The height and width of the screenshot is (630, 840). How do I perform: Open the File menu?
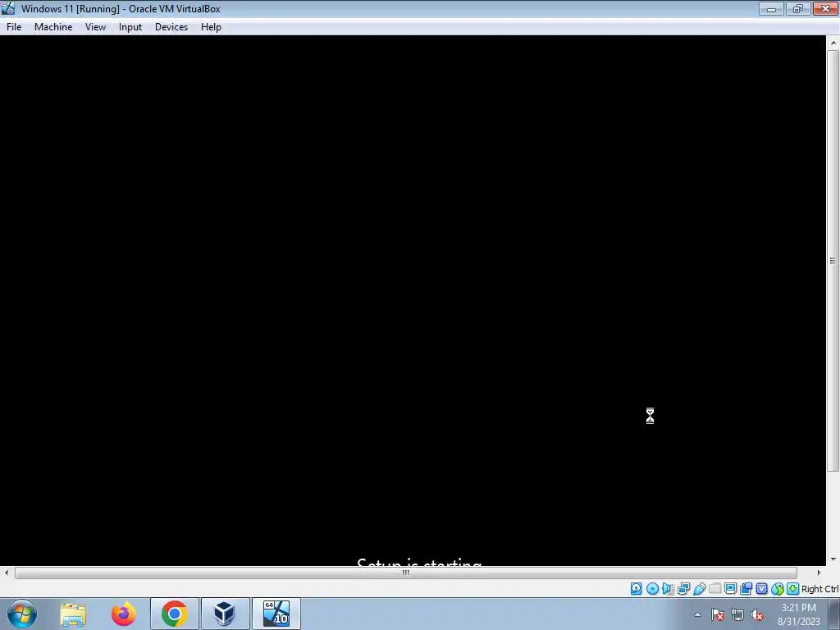coord(14,27)
